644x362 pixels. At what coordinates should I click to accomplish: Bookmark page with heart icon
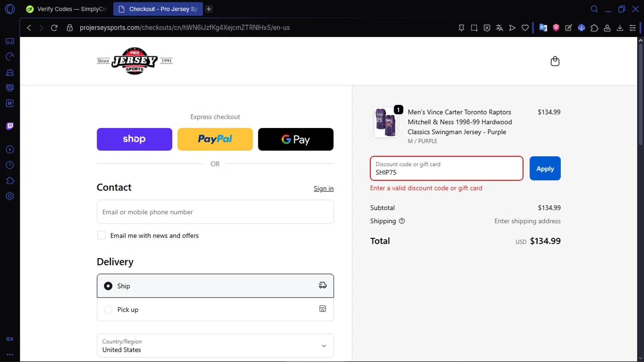pyautogui.click(x=525, y=27)
